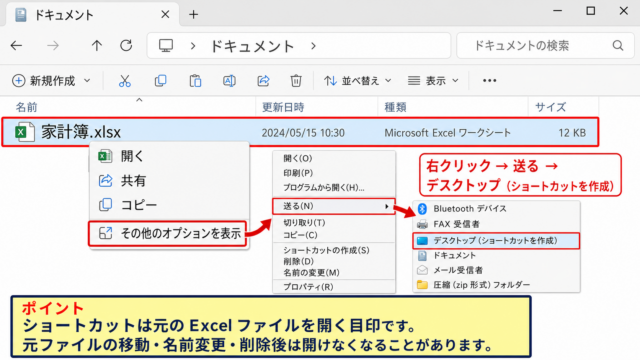640x360 pixels.
Task: Choose コピー in the first context menu
Action: click(169, 204)
